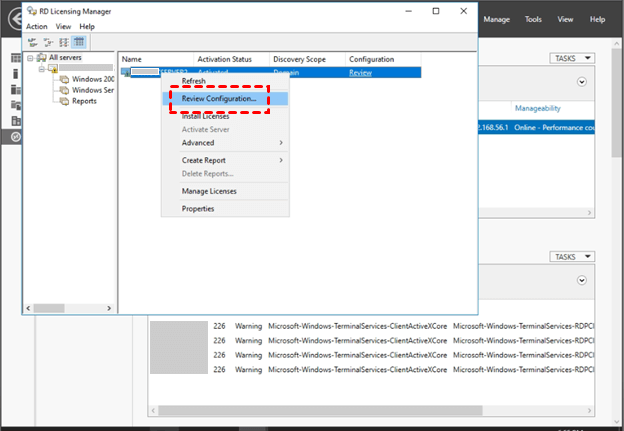Collapse section using circular chevron button
The width and height of the screenshot is (624, 431).
tap(582, 82)
